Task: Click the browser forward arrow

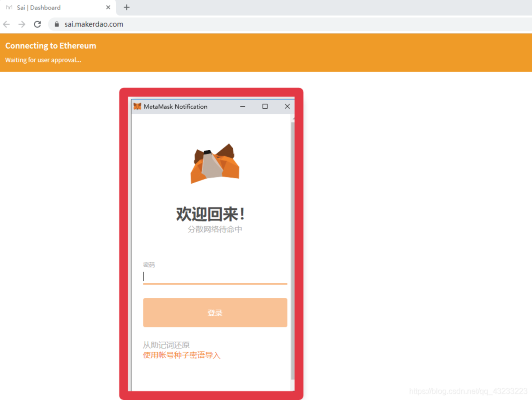Action: pos(22,24)
